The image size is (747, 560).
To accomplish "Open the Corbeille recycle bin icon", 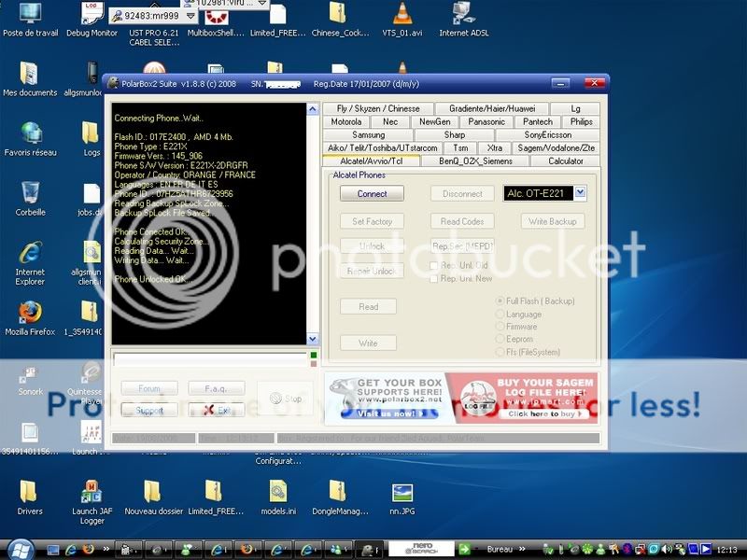I will [30, 199].
